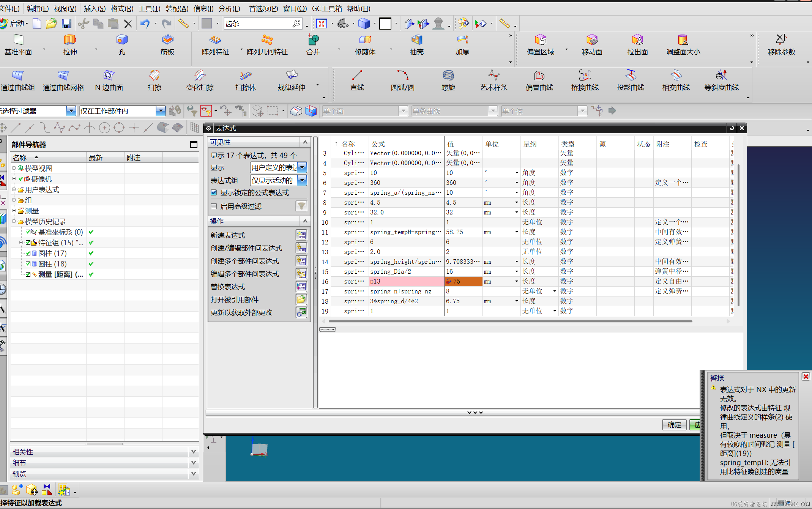This screenshot has height=509, width=812.
Task: Open the 分析(L) menu
Action: pyautogui.click(x=229, y=8)
